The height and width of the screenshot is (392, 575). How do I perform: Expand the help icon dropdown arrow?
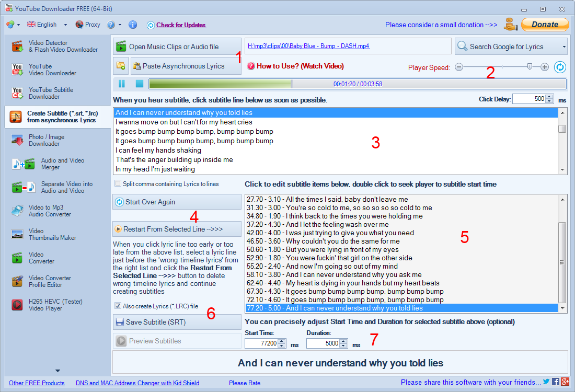tap(120, 25)
